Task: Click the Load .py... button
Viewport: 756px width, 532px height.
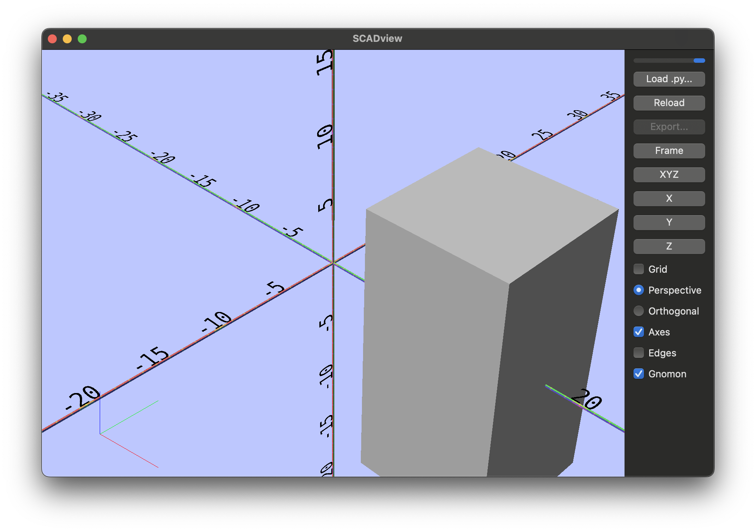Action: point(669,79)
